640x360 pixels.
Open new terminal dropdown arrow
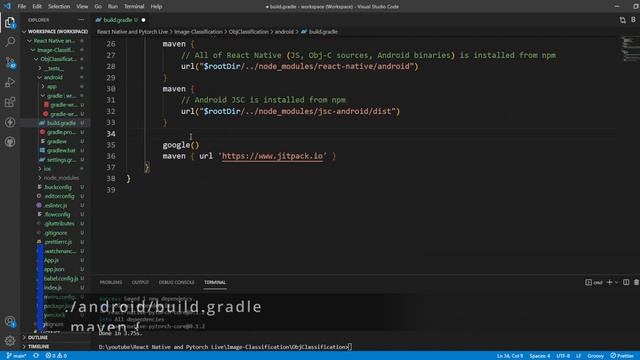click(616, 282)
